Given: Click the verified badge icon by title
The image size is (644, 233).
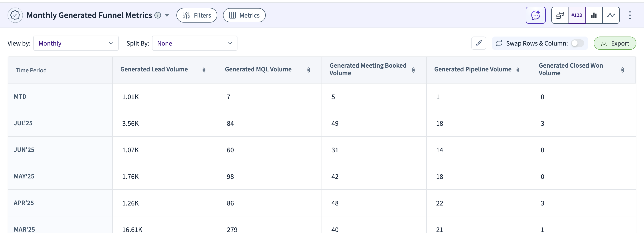Looking at the screenshot, I should click(15, 15).
